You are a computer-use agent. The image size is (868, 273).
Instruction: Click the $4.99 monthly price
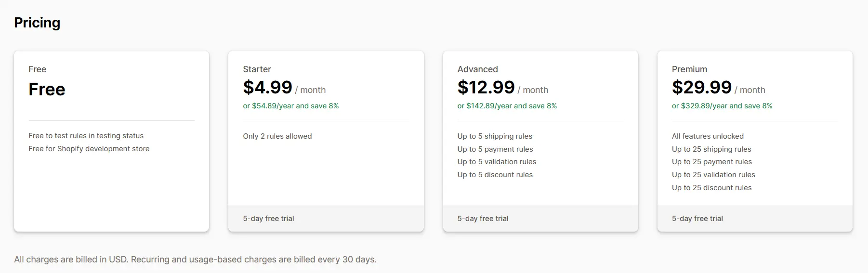tap(267, 88)
